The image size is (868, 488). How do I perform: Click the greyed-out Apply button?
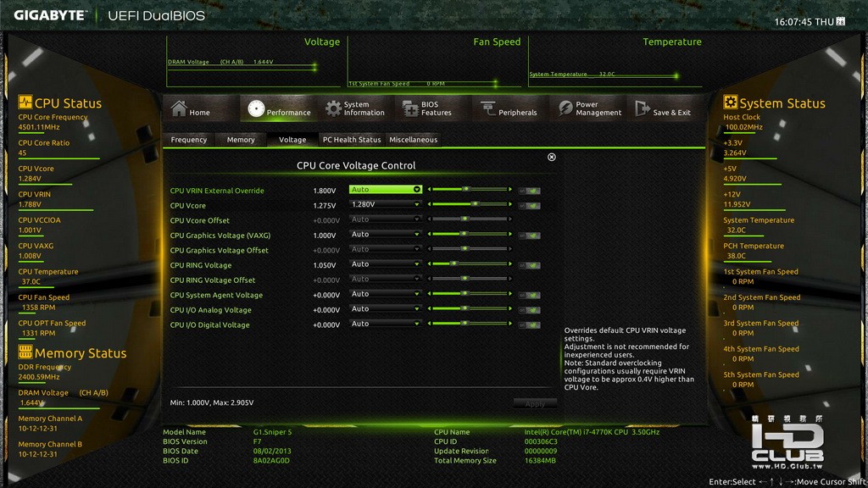pyautogui.click(x=535, y=404)
